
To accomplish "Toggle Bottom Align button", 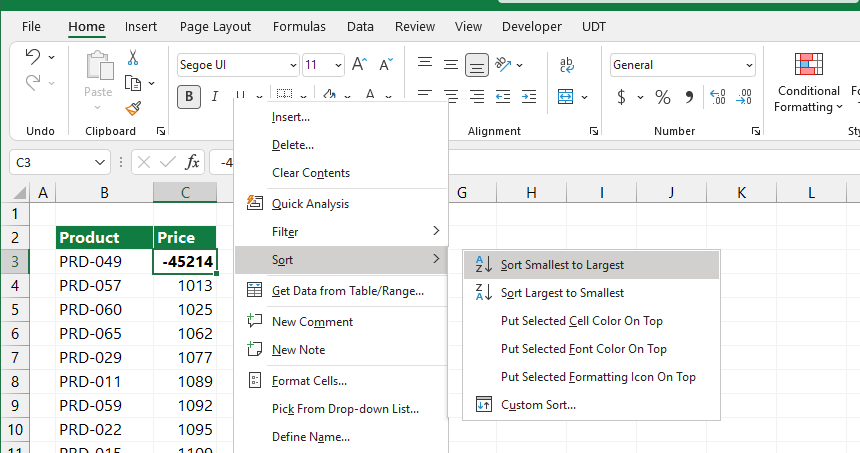I will tap(477, 65).
